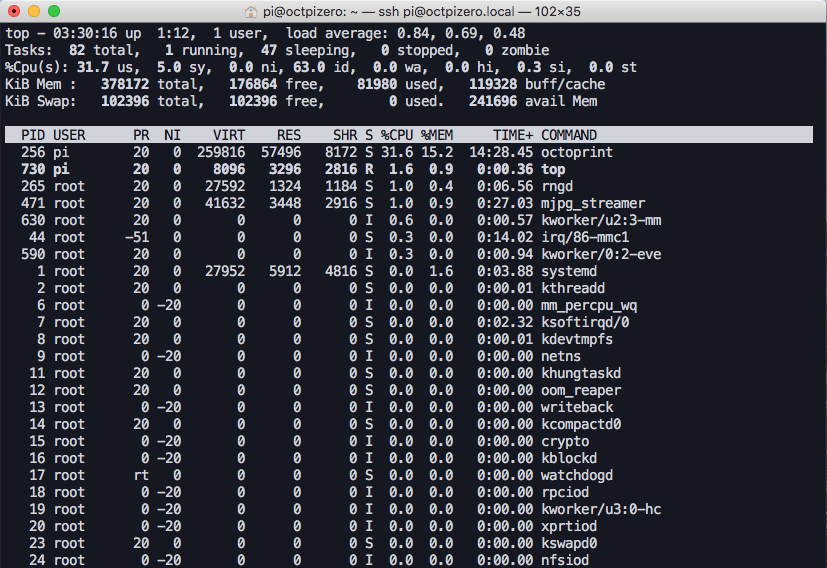Click the red close window button

click(x=14, y=11)
